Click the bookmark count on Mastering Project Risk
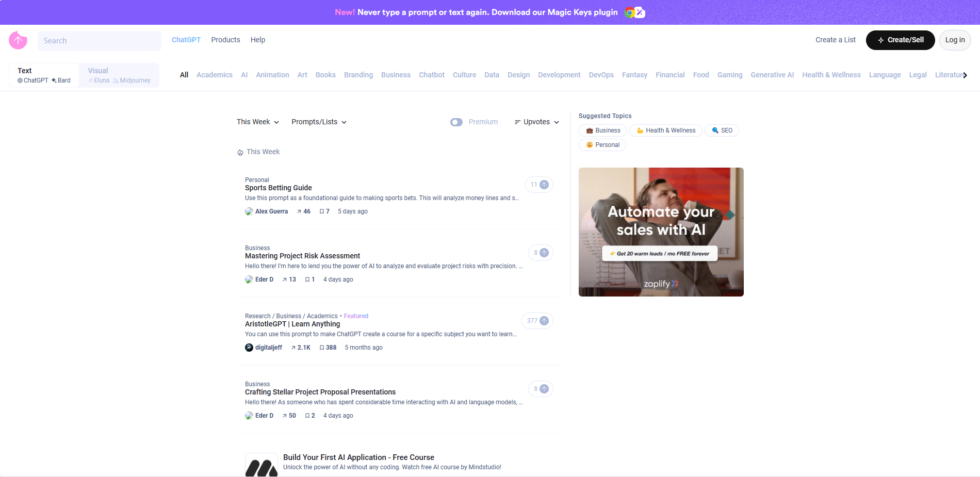The height and width of the screenshot is (477, 980). pyautogui.click(x=310, y=279)
